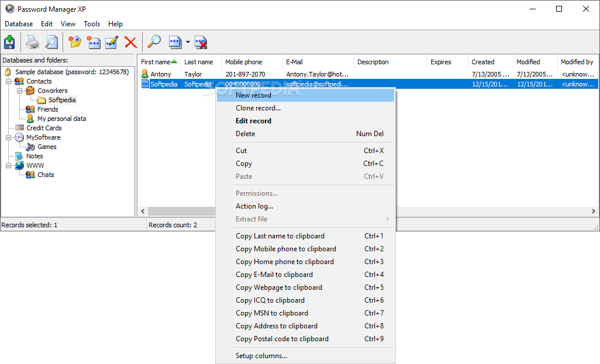The image size is (600, 364).
Task: Open Print preview from the toolbar
Action: [51, 42]
